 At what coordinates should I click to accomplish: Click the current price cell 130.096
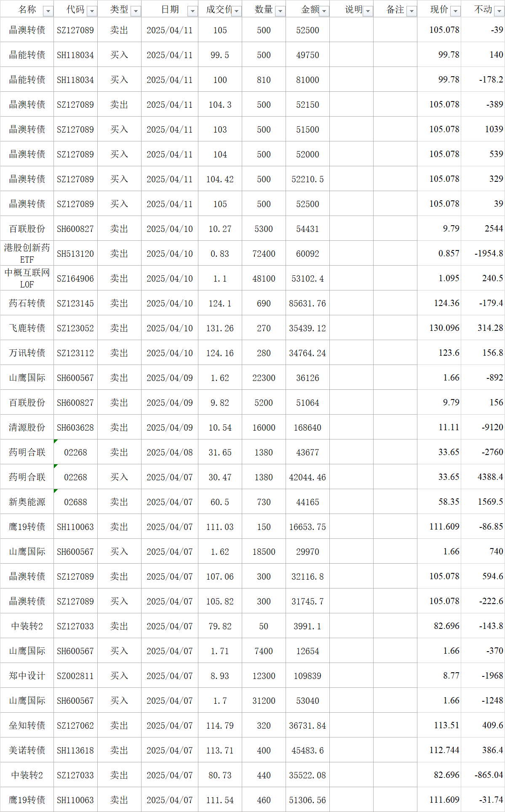[439, 328]
